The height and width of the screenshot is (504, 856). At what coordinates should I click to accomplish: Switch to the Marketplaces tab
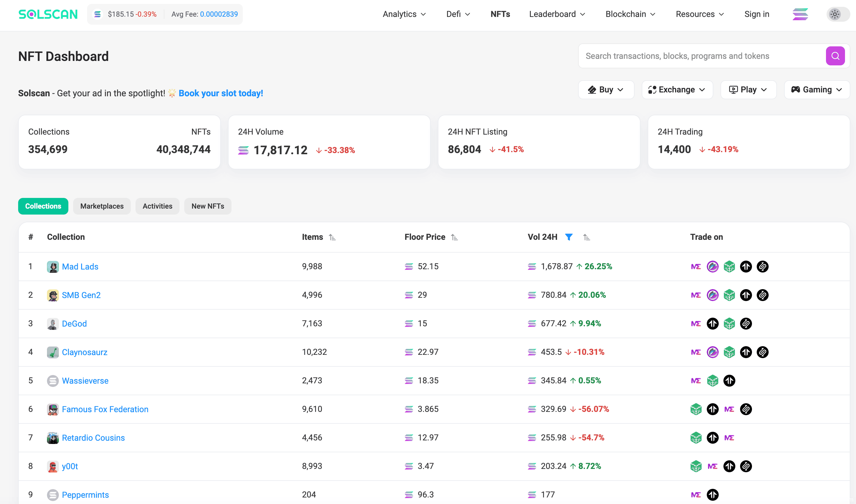tap(102, 206)
